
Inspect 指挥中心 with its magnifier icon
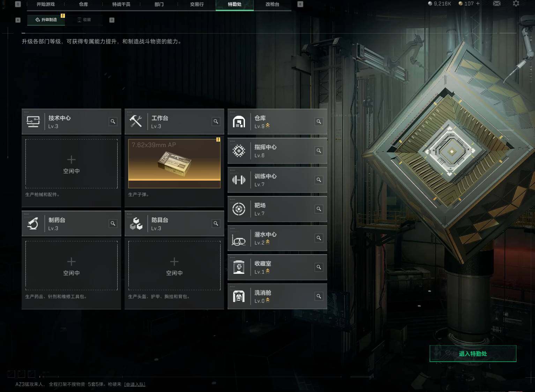point(319,151)
